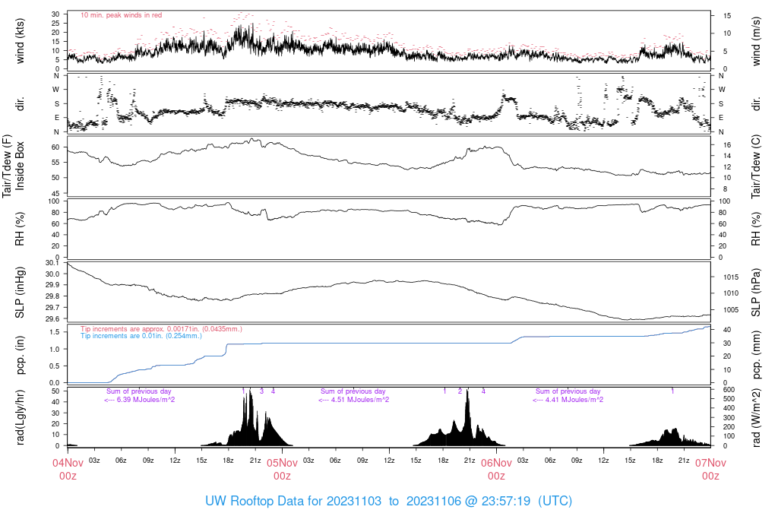Click the "pcp. (mm)" axis label
The height and width of the screenshot is (532, 778).
[x=756, y=355]
